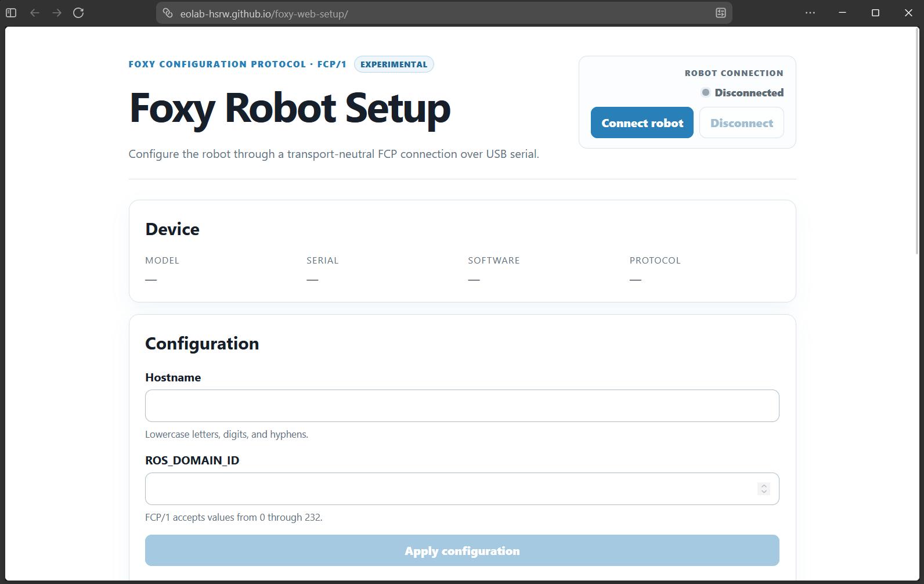The width and height of the screenshot is (924, 584).
Task: Open reader view icon in address bar
Action: click(x=721, y=13)
